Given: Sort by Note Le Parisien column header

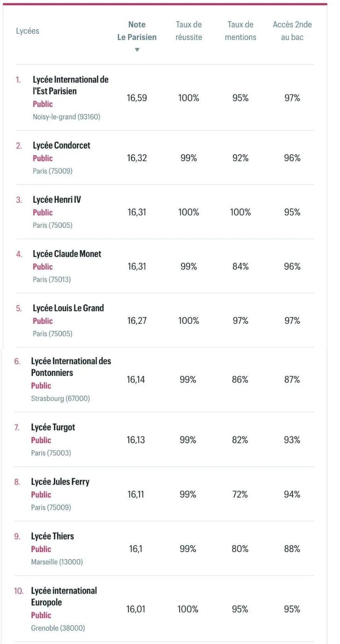Looking at the screenshot, I should 137,31.
